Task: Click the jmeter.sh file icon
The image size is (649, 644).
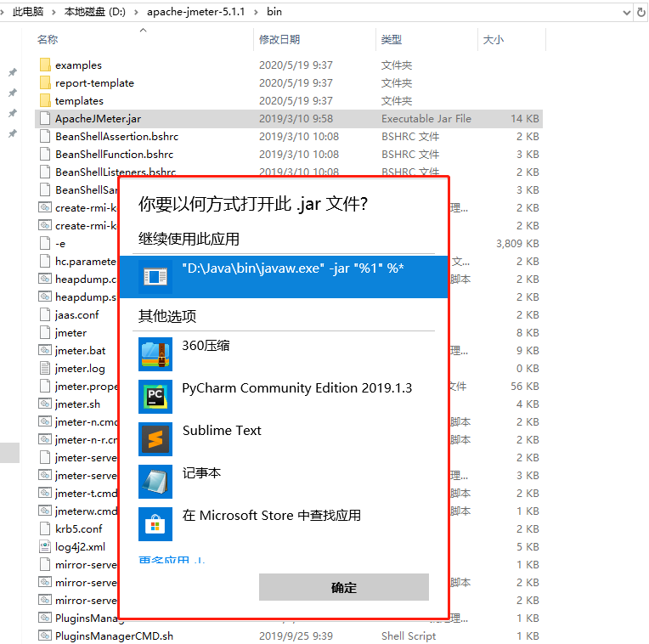Action: point(45,404)
